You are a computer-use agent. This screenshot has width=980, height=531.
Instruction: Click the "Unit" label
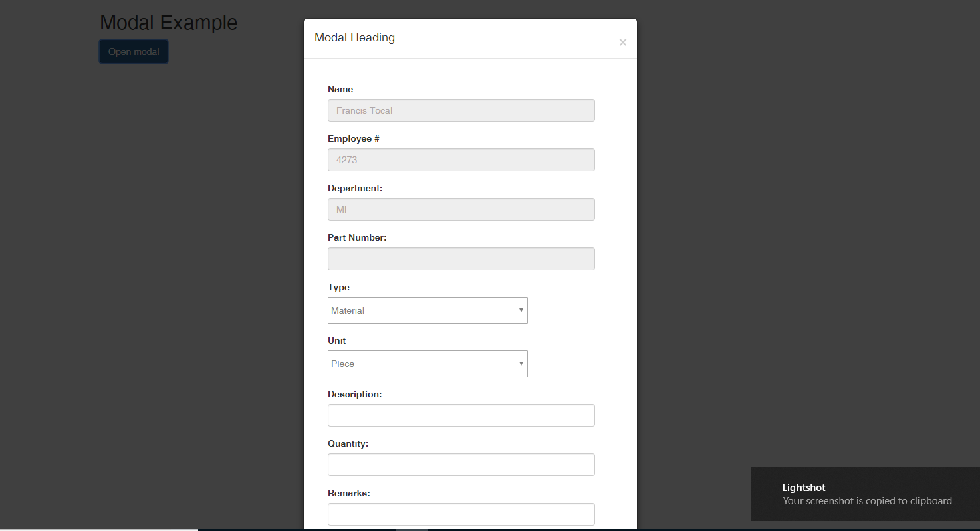337,340
